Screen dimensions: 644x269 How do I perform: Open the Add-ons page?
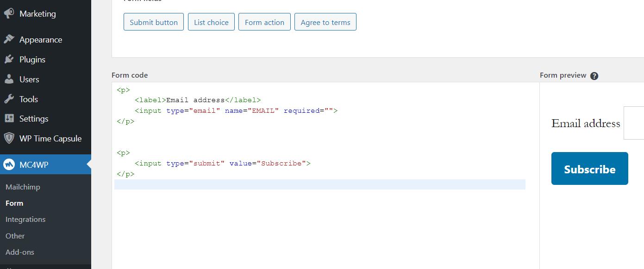coord(19,252)
